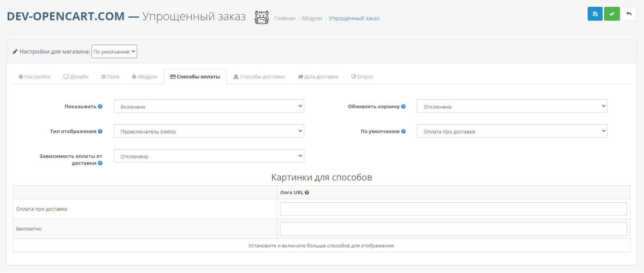644x273 pixels.
Task: Open default payment dropdown Оплата при доставке
Action: coord(512,131)
